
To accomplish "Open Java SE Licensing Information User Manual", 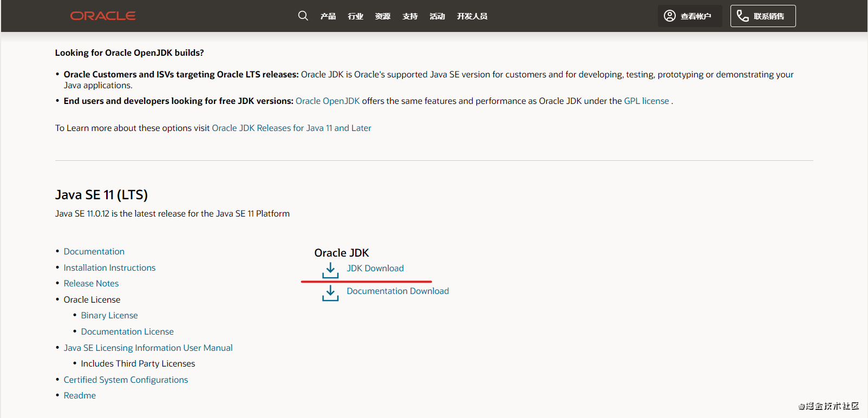I will 148,348.
